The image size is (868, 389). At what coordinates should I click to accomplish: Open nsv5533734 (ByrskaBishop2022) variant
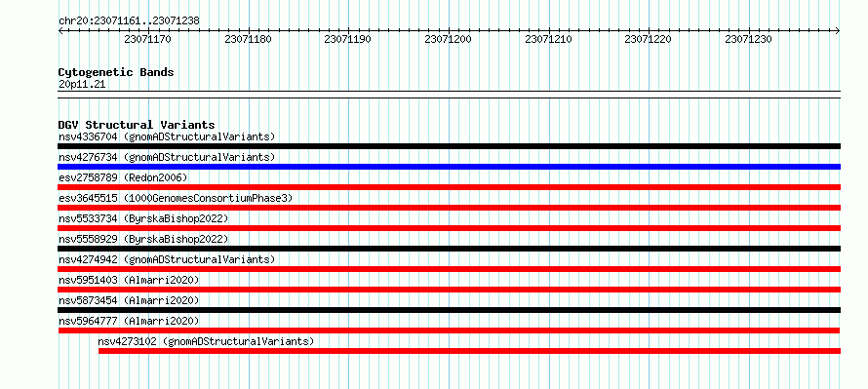[x=143, y=218]
